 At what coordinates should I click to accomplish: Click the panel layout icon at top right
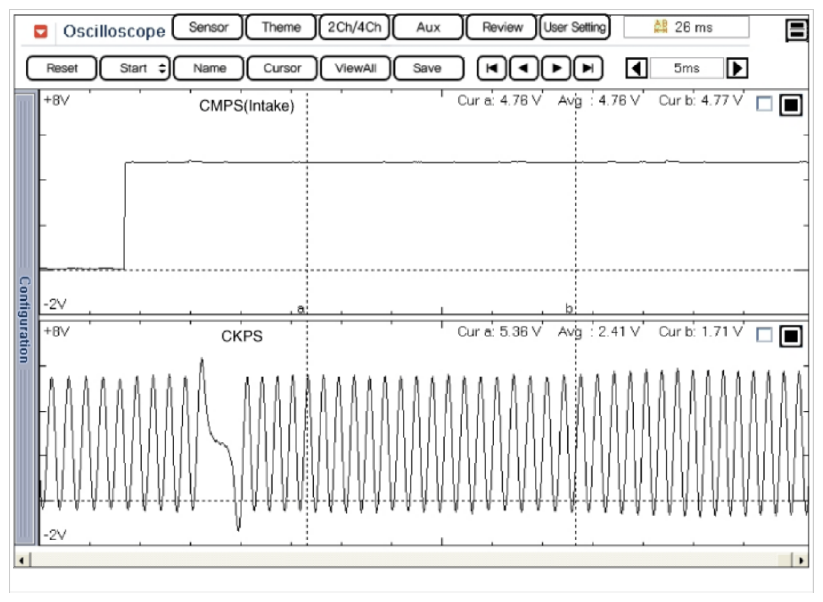[x=797, y=30]
